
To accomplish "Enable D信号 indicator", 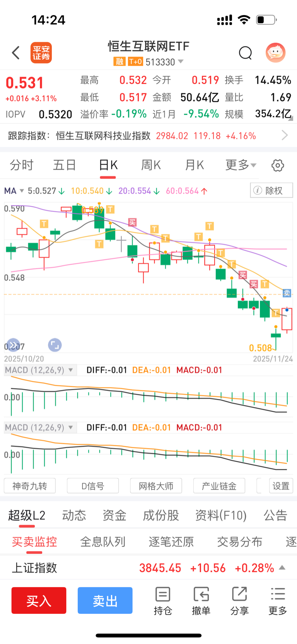I will (x=93, y=486).
